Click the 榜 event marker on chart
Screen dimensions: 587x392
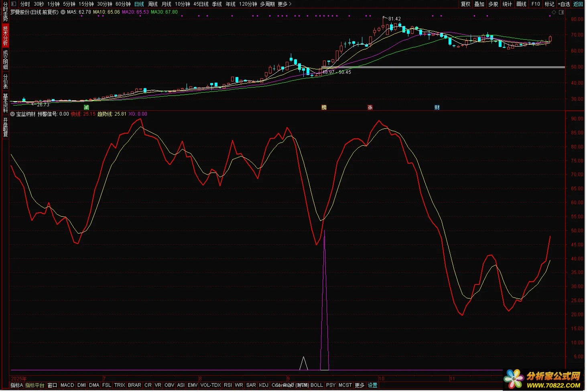[324, 108]
